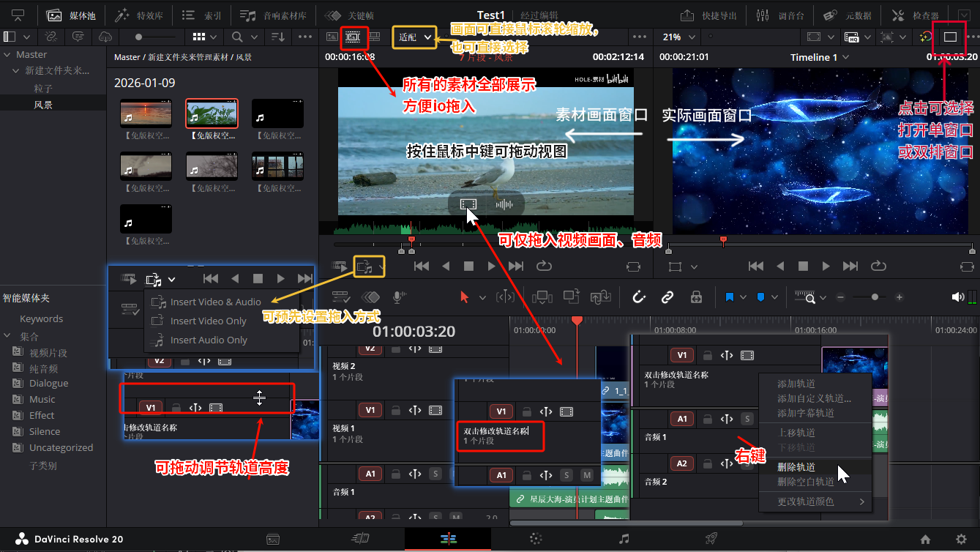Image resolution: width=980 pixels, height=552 pixels.
Task: Stop playback in the timeline viewer
Action: pos(803,266)
